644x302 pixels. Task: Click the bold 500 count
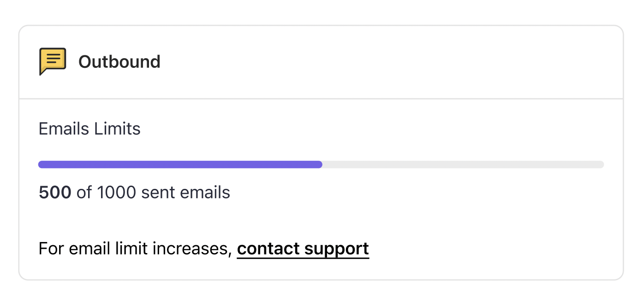point(55,192)
